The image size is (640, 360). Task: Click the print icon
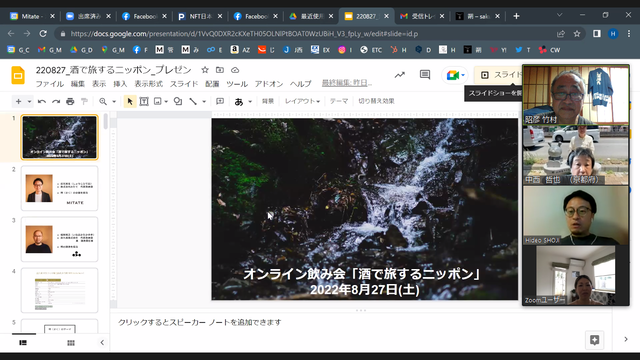click(x=70, y=101)
